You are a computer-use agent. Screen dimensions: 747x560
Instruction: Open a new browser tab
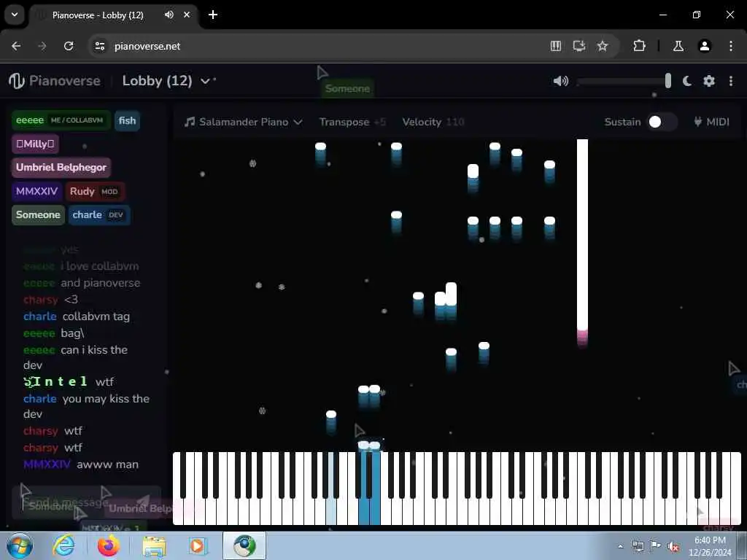213,15
